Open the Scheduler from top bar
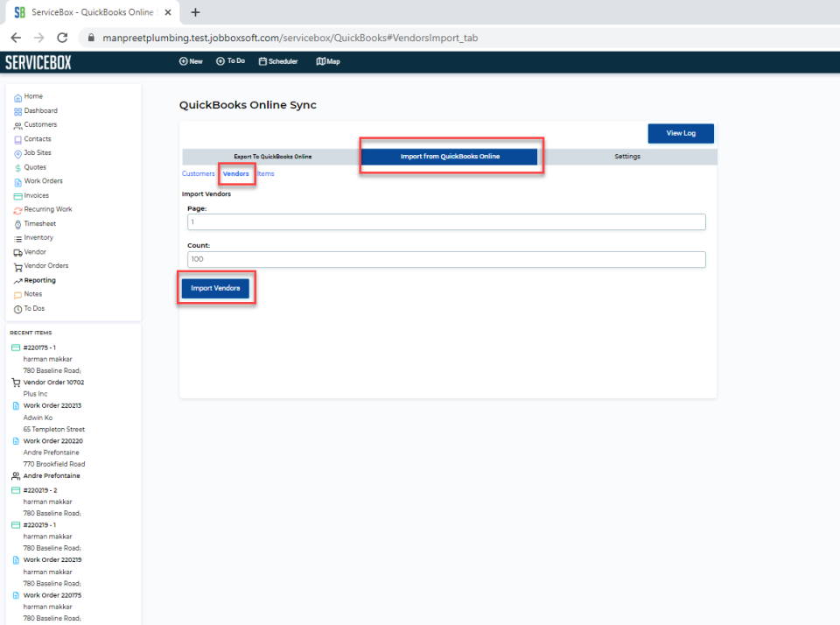 point(278,61)
